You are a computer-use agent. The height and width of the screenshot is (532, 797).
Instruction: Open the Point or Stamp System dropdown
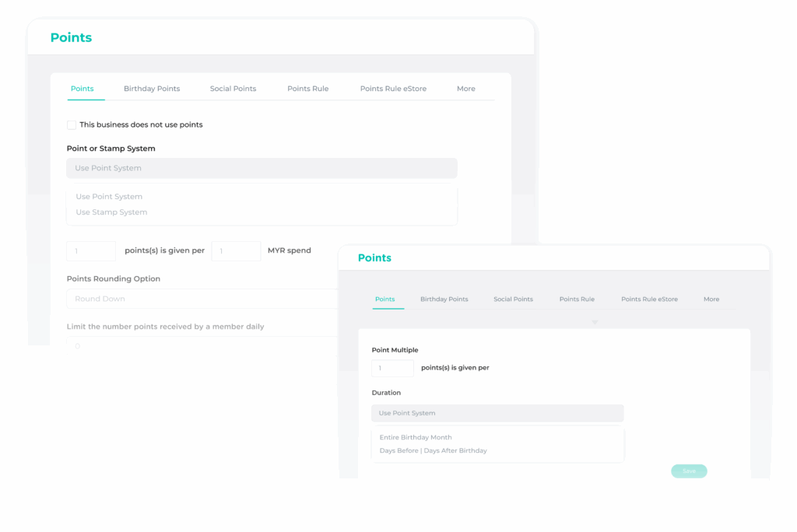pos(262,168)
